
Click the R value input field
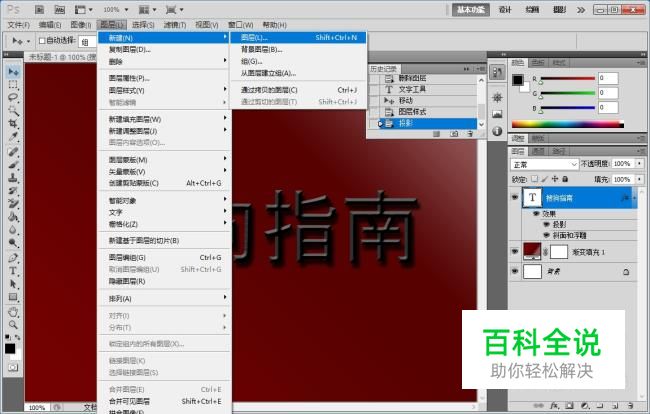(608, 78)
